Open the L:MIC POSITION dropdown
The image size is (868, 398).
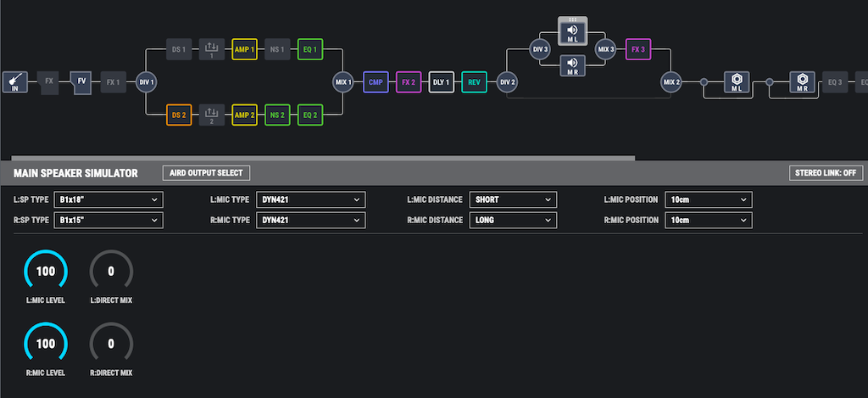click(709, 199)
